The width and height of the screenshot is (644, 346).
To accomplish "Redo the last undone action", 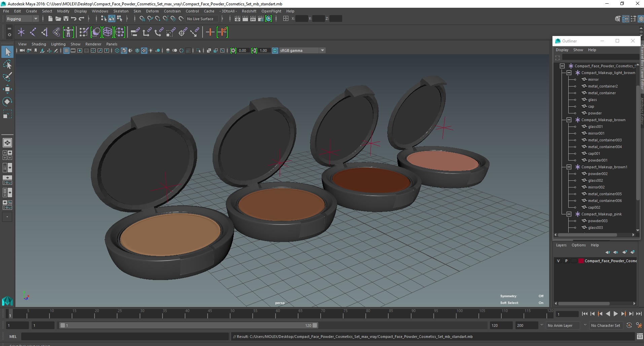I will (x=81, y=19).
